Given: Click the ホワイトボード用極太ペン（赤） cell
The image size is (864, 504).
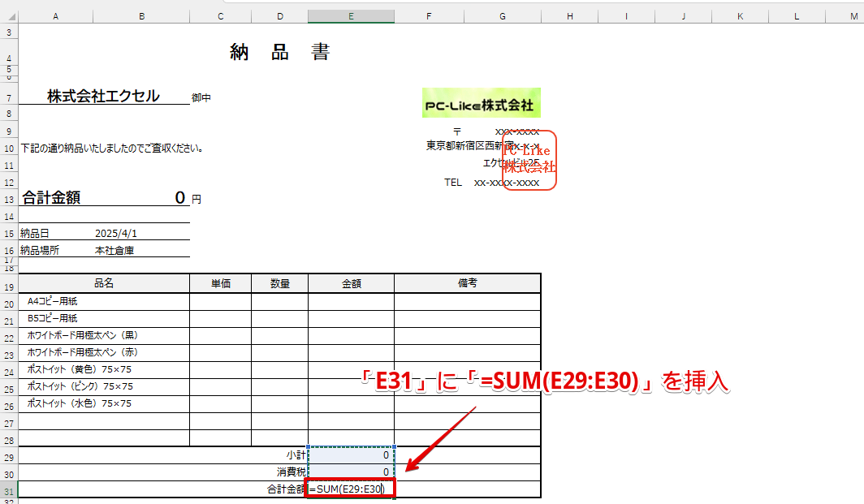Looking at the screenshot, I should (x=104, y=352).
